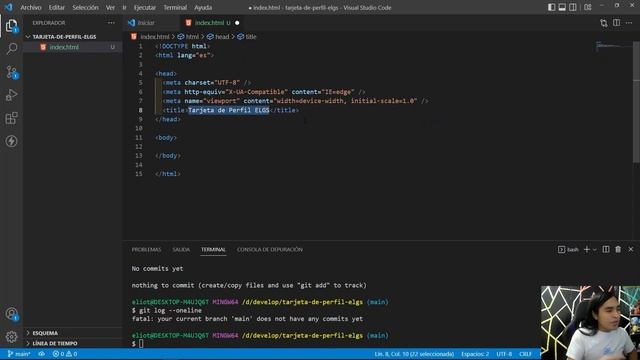The height and width of the screenshot is (360, 640).
Task: Click the editor minimap
Action: coord(613,46)
